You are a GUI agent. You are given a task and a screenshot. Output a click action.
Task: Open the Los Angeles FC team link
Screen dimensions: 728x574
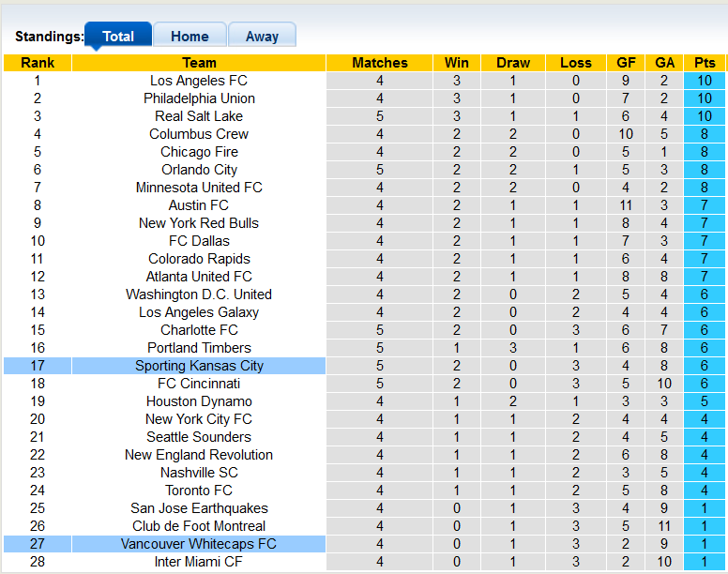(199, 81)
